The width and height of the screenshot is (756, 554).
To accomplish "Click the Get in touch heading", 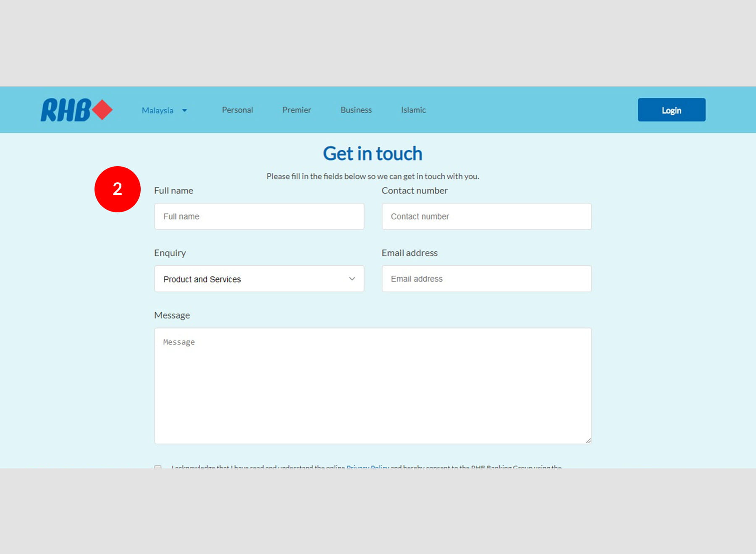I will point(373,154).
